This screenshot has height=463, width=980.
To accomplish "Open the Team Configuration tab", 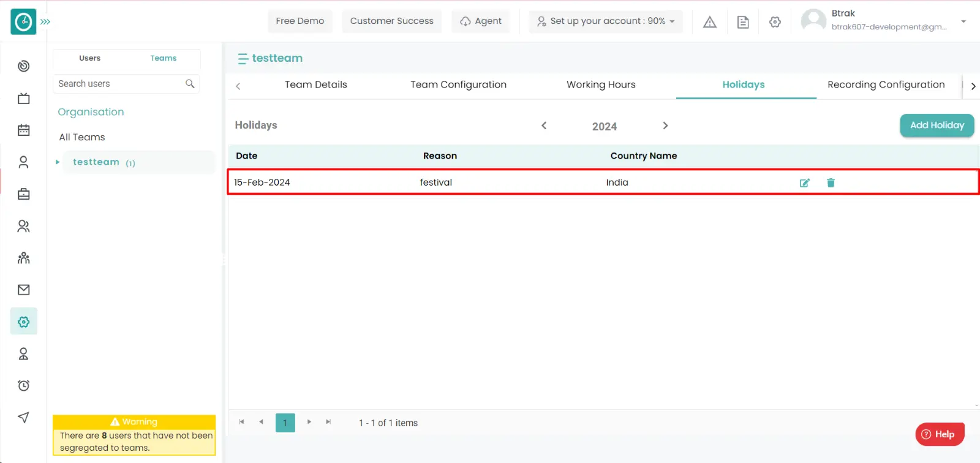I will (459, 85).
